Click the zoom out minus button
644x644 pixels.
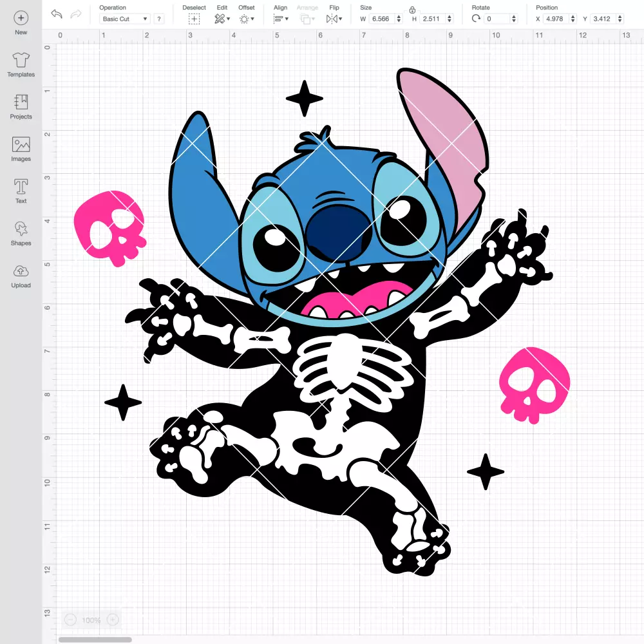(x=70, y=620)
